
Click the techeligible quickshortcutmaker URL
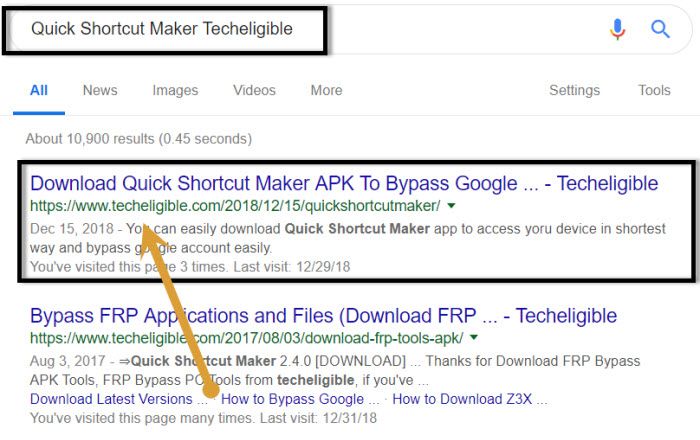pos(235,206)
